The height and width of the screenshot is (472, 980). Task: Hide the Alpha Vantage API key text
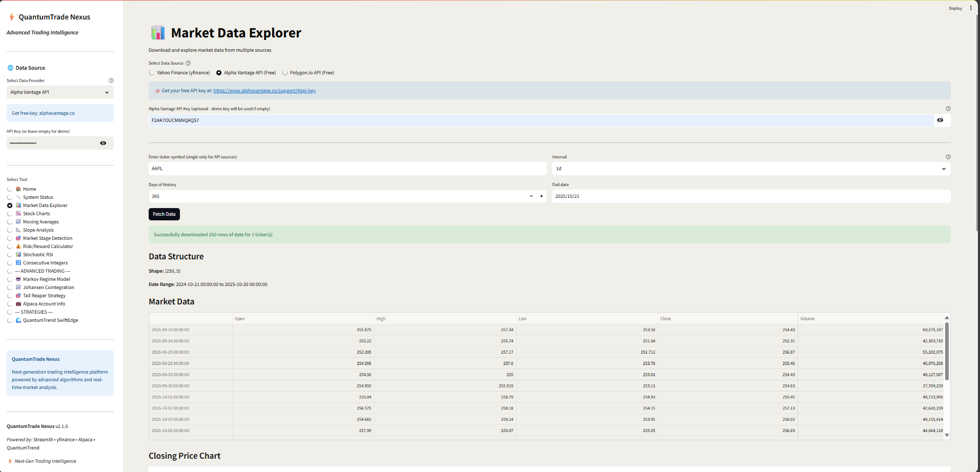(940, 120)
